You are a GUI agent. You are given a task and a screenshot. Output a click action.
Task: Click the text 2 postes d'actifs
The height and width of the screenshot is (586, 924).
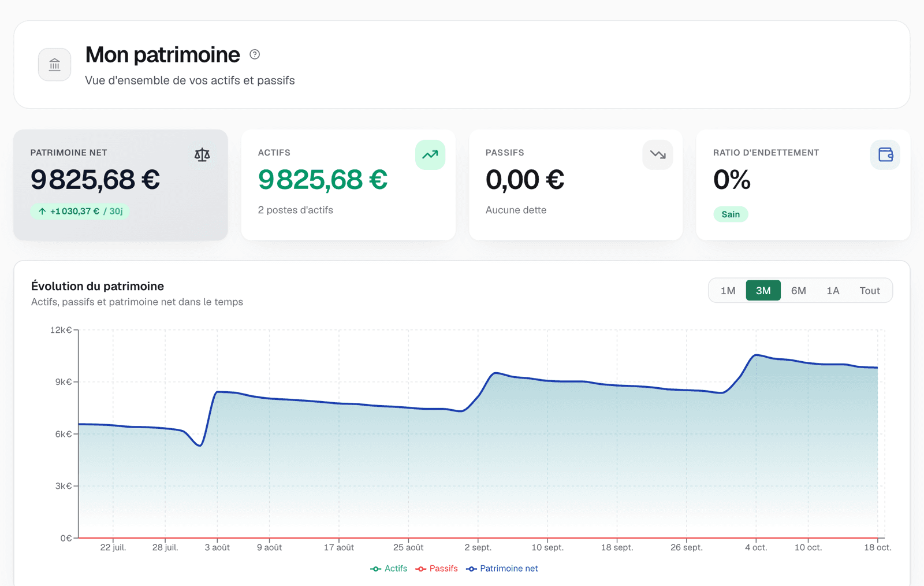[296, 210]
